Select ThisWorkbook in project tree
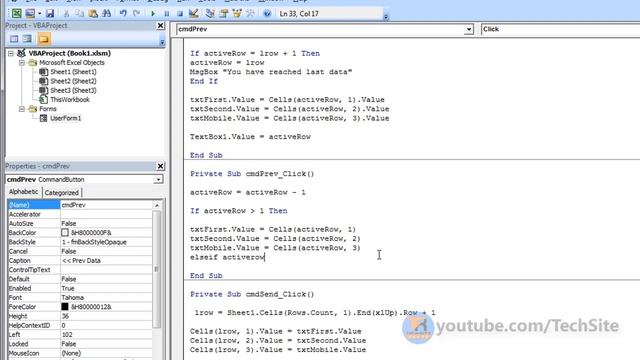This screenshot has height=360, width=640. 70,100
